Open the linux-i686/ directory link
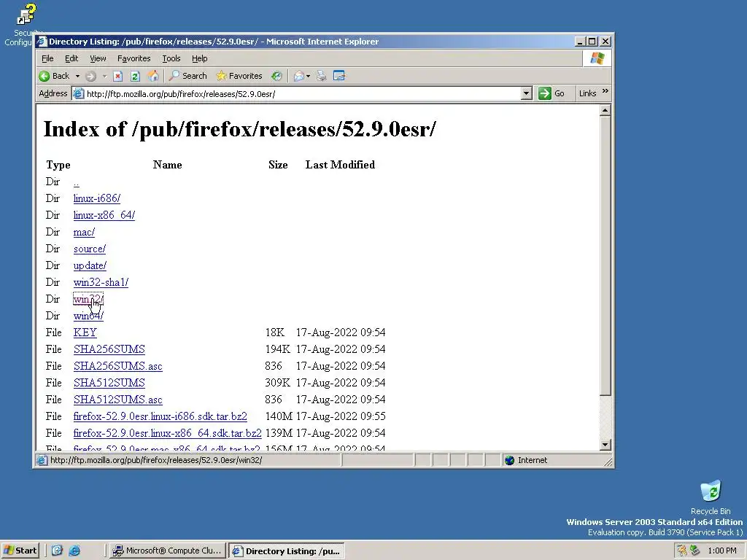This screenshot has width=747, height=560. [x=97, y=198]
